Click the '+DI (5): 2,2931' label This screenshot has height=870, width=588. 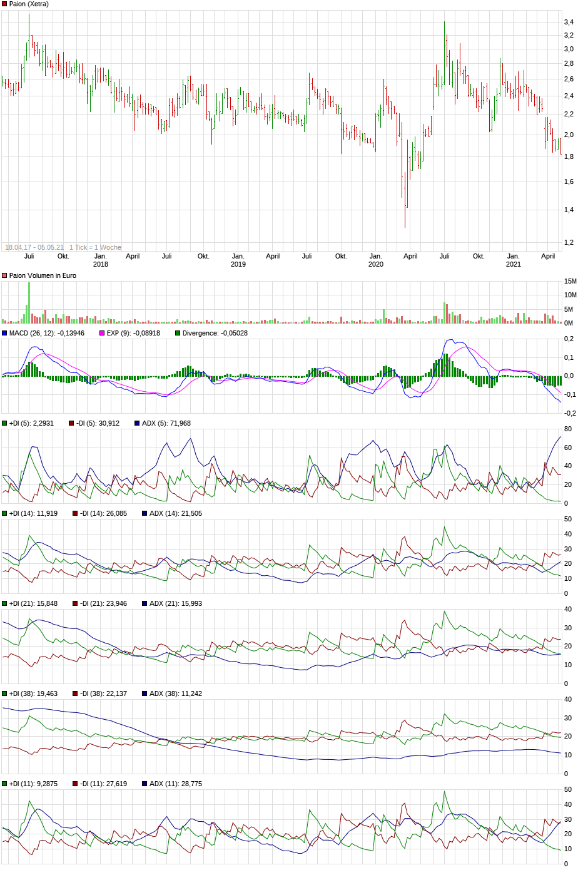(x=31, y=424)
